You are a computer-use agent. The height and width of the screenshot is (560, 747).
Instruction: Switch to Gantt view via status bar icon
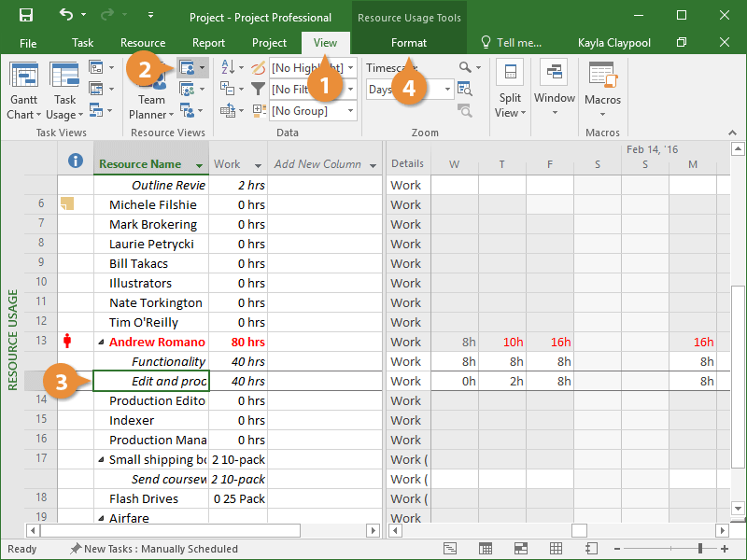[450, 549]
